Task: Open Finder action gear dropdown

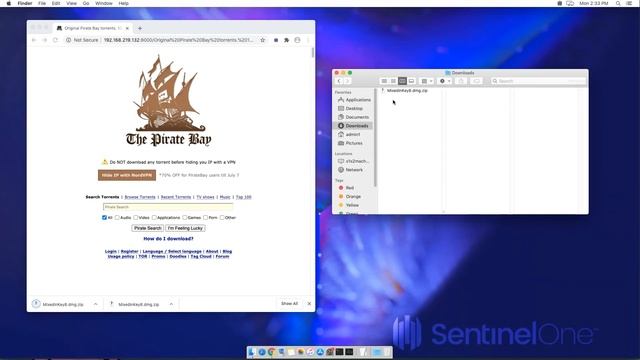Action: [x=444, y=81]
